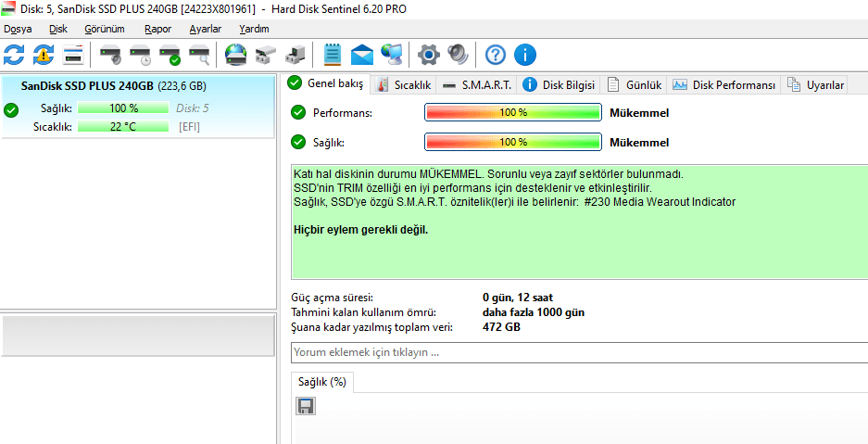Viewport: 868px width, 444px height.
Task: Save the health chart with floppy icon
Action: 306,406
